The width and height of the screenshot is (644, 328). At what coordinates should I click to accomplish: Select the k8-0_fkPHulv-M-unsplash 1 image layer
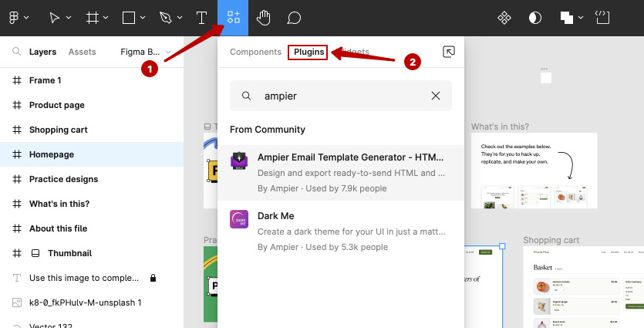tap(92, 303)
